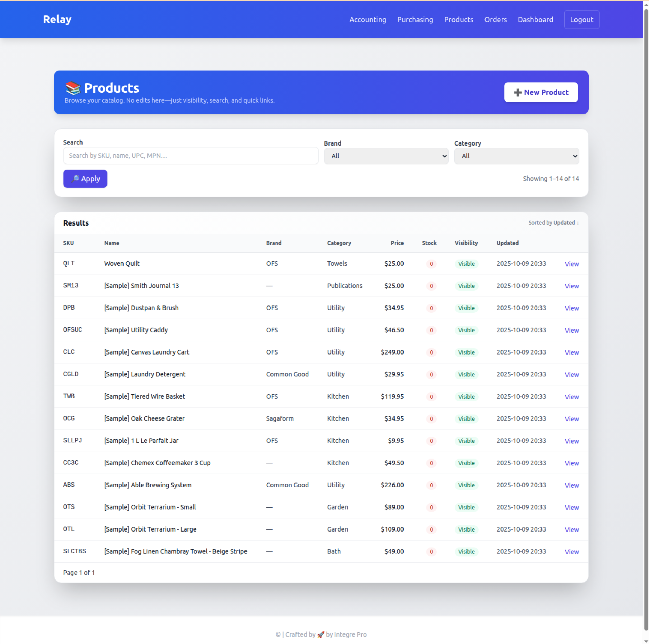
Task: View the Canvas Laundry Cart product
Action: (571, 352)
